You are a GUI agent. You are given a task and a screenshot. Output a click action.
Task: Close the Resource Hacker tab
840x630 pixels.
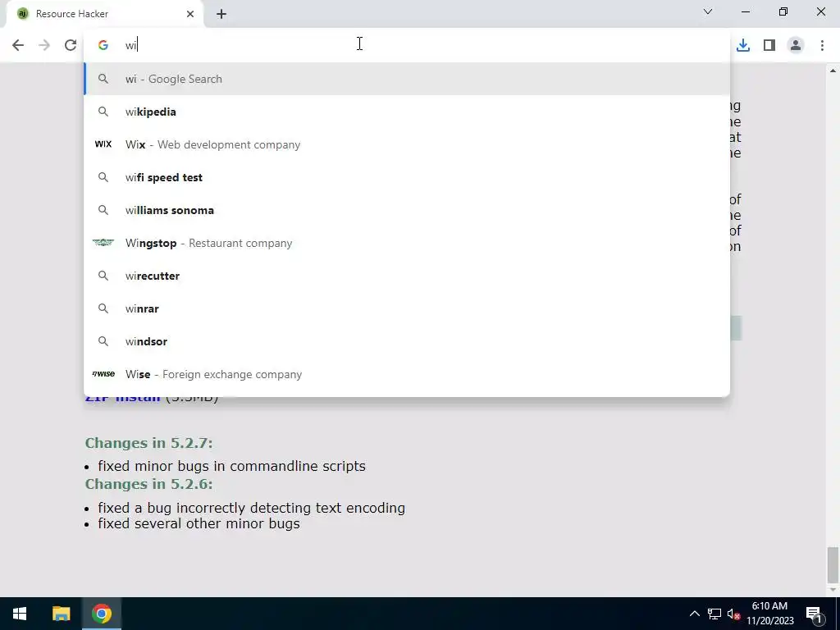(190, 14)
